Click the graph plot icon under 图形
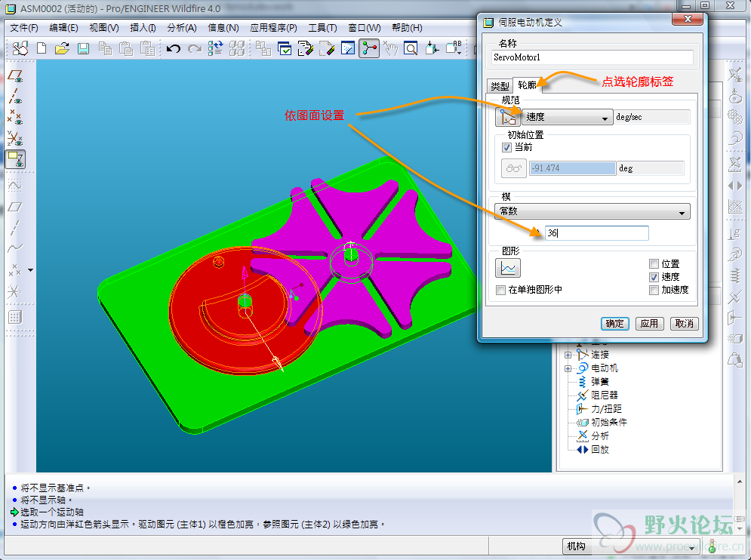The height and width of the screenshot is (560, 751). 508,268
